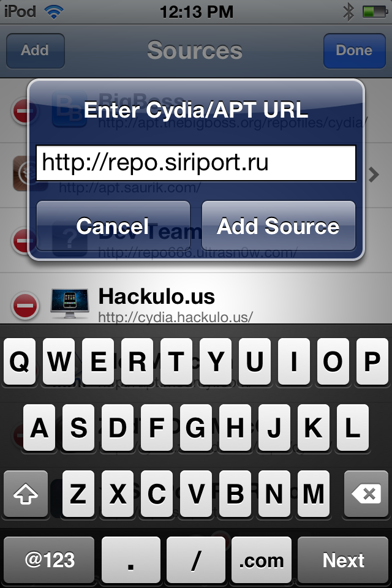Tap the battery icon in status bar
This screenshot has height=588, width=392.
pos(375,12)
